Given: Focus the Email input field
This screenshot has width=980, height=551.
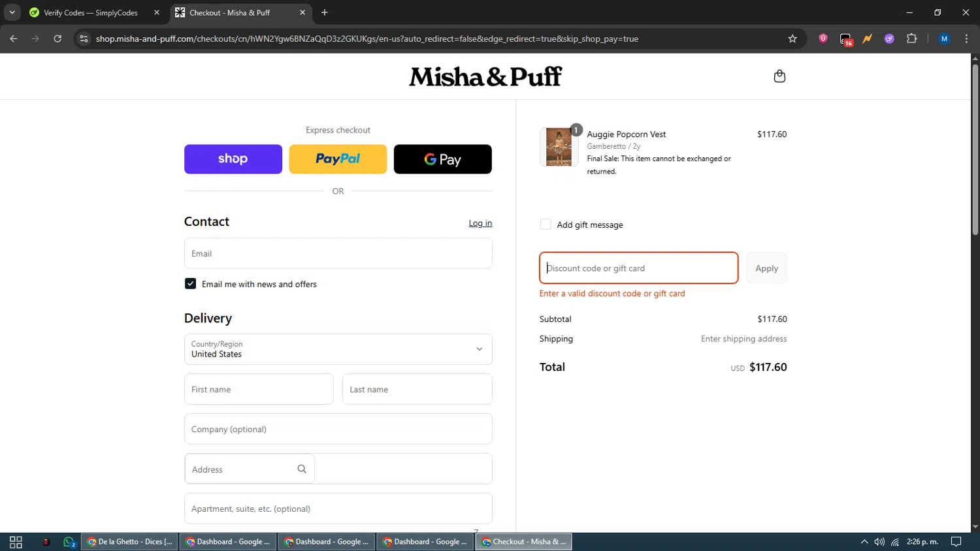Looking at the screenshot, I should [338, 253].
